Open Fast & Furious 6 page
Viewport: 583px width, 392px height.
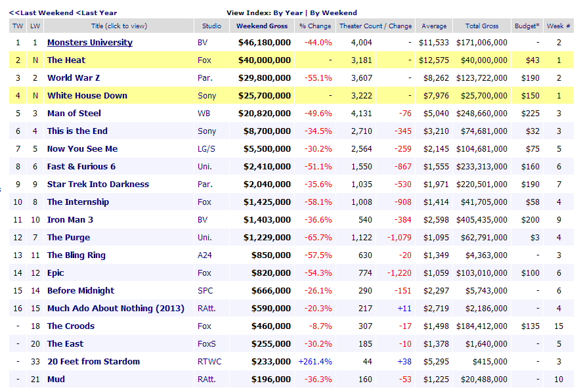(81, 167)
